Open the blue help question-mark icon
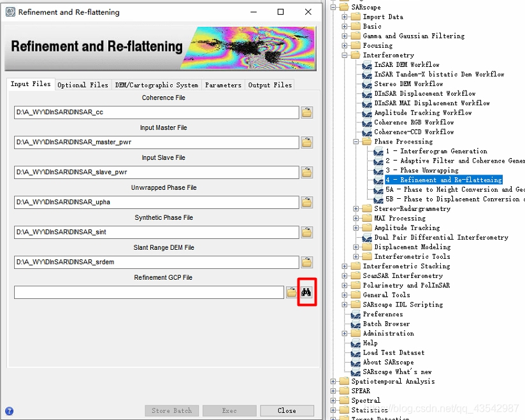Viewport: 525px width, 420px height. [10, 411]
